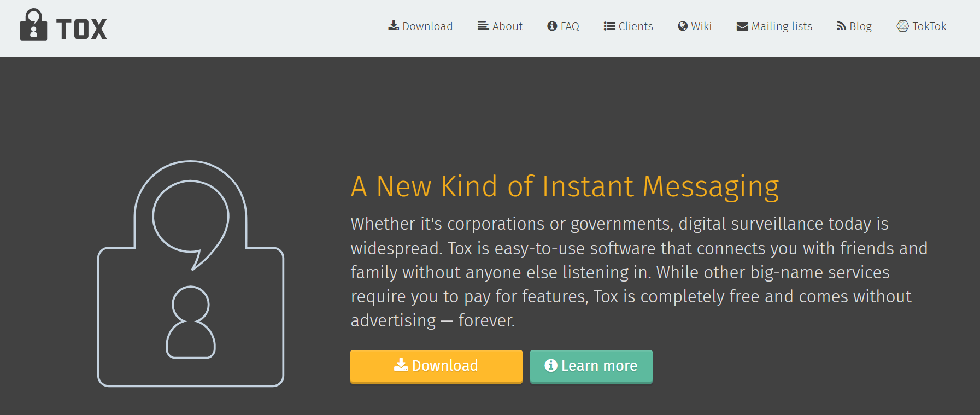Click the info icon in Learn more
980x415 pixels.
(551, 365)
